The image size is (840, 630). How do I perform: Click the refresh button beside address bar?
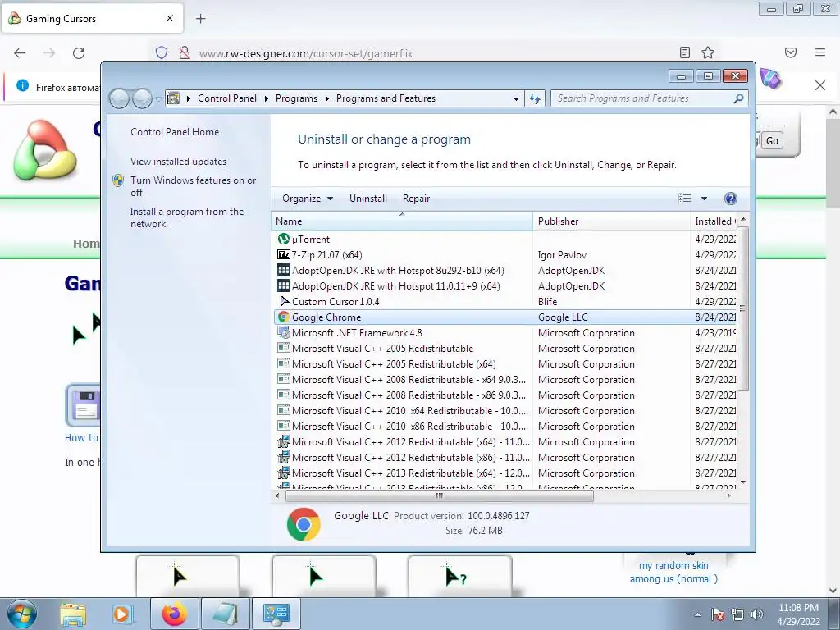pos(535,98)
